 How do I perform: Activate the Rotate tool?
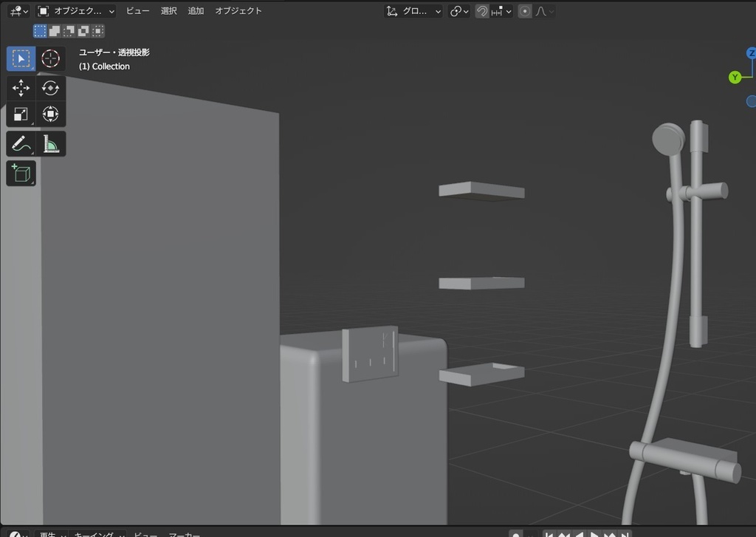pos(50,87)
